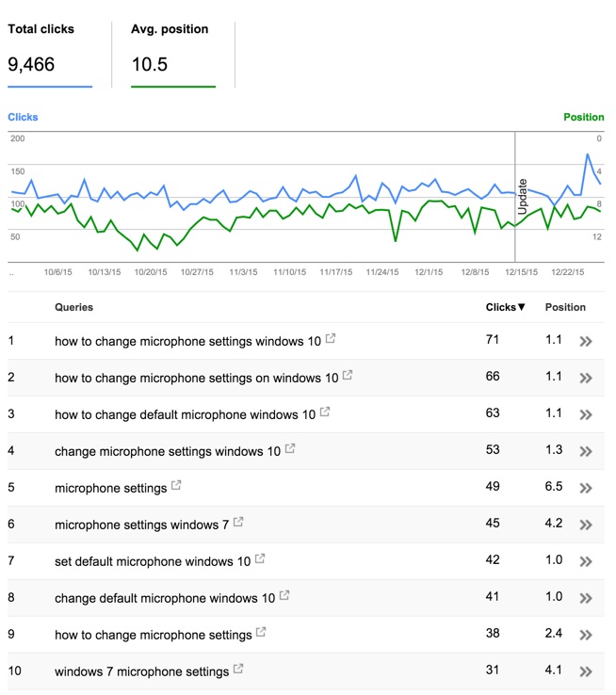Open query 'windows 7 microphone settings'

click(142, 672)
